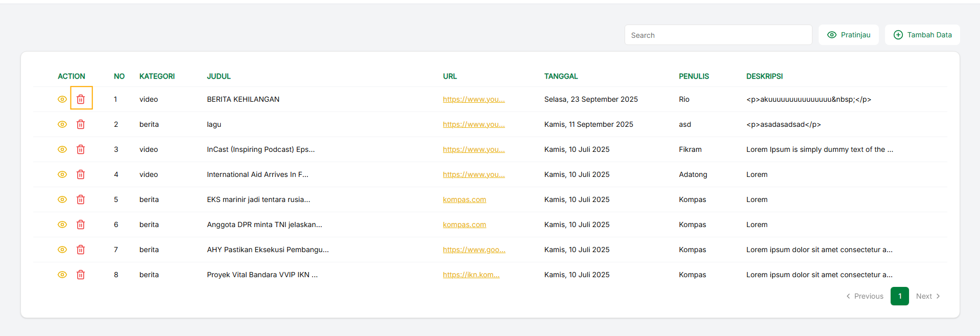This screenshot has width=980, height=336.
Task: Click the eye icon for row 3
Action: coord(62,149)
